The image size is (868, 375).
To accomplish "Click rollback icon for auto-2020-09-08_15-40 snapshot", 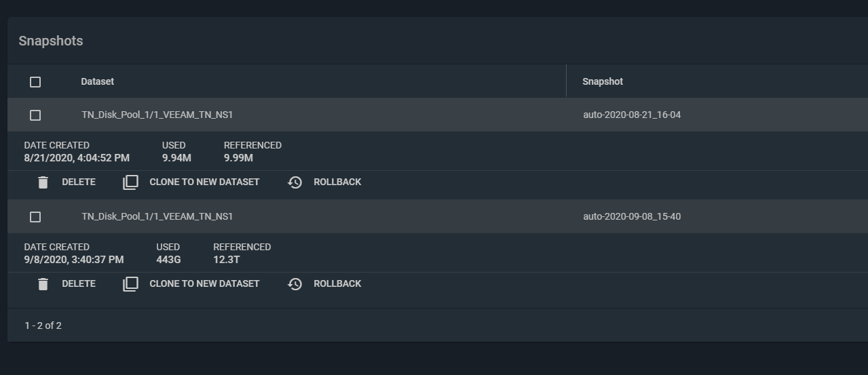I will pyautogui.click(x=295, y=284).
